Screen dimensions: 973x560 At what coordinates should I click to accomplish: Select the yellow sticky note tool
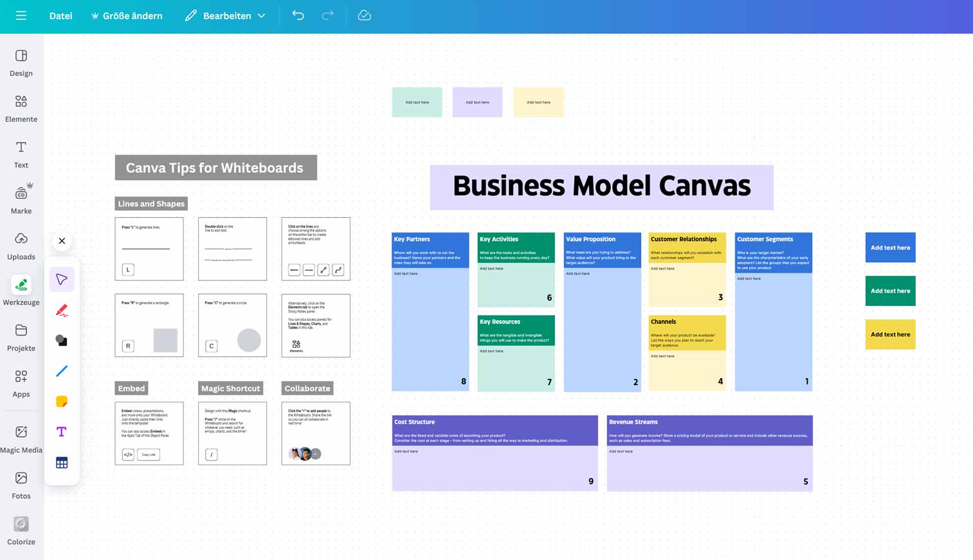(62, 402)
